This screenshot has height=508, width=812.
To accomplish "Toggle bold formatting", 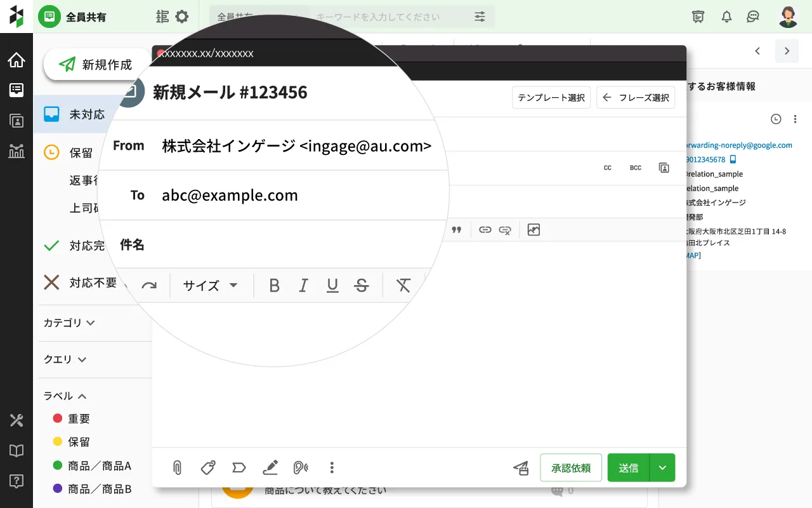I will [274, 286].
